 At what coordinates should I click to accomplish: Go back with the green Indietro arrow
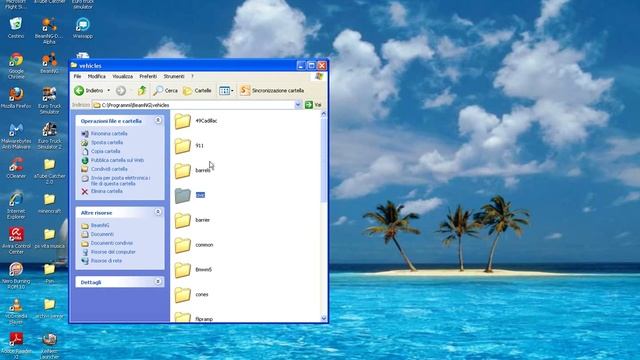(x=88, y=91)
